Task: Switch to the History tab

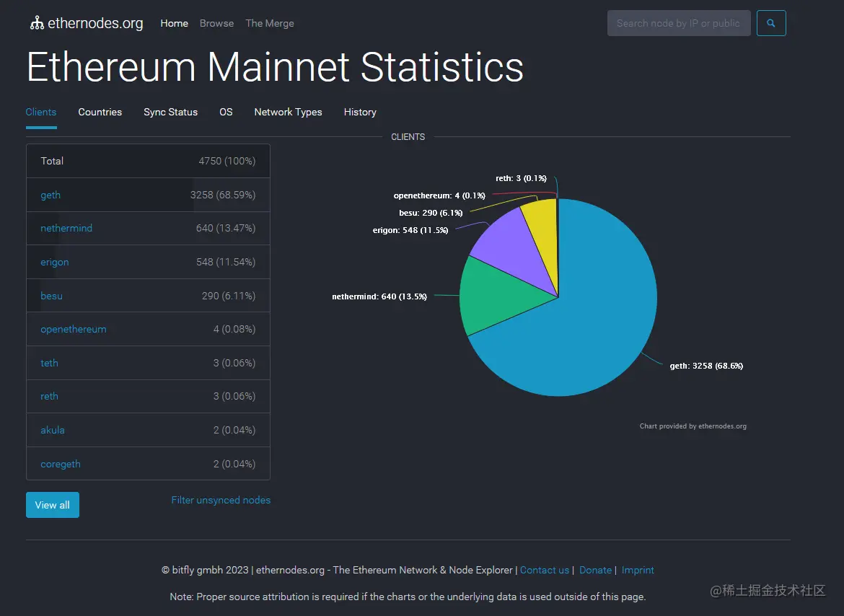Action: (360, 112)
